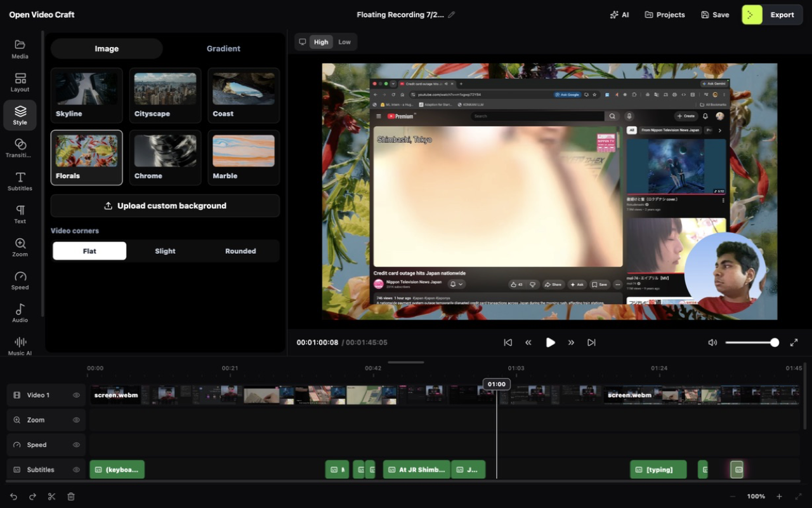Set video corners to Slight
812x508 pixels.
click(165, 251)
